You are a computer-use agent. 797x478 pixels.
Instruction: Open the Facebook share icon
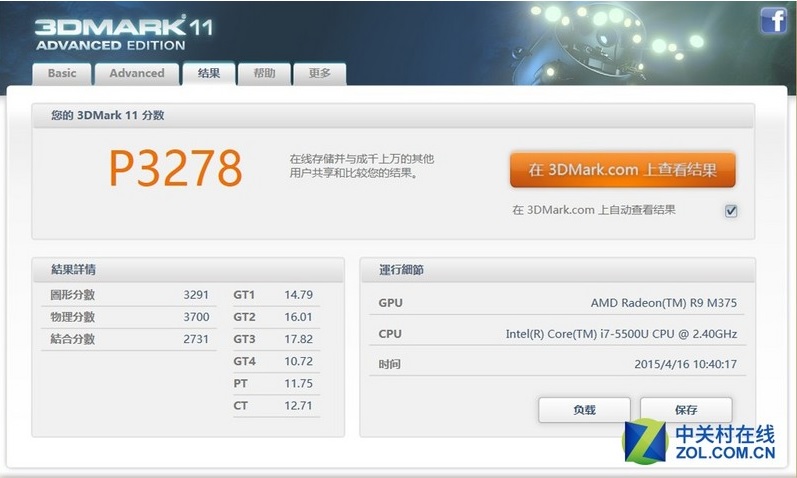[773, 21]
